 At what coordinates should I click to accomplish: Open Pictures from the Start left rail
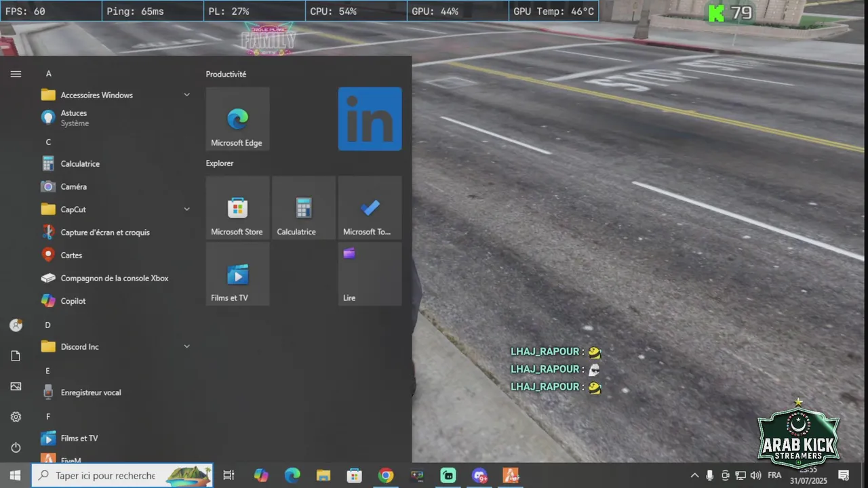[x=16, y=386]
